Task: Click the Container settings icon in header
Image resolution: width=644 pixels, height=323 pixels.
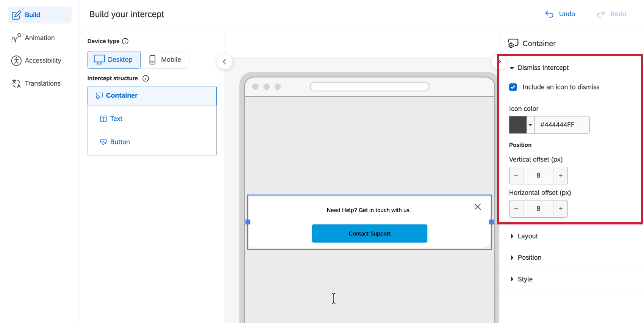Action: click(x=513, y=44)
